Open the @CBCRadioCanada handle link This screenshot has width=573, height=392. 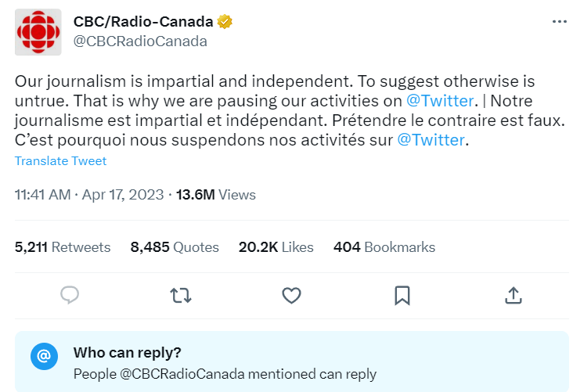[140, 41]
